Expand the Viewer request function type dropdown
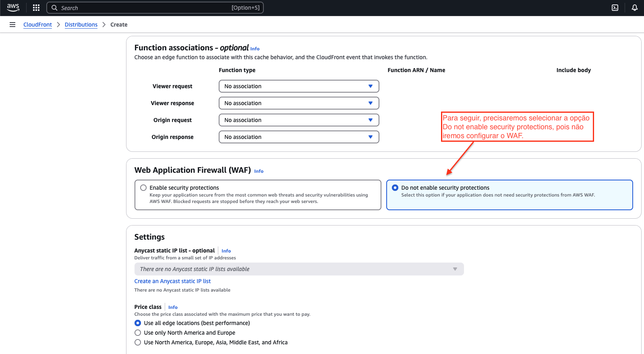This screenshot has height=354, width=644. tap(298, 86)
